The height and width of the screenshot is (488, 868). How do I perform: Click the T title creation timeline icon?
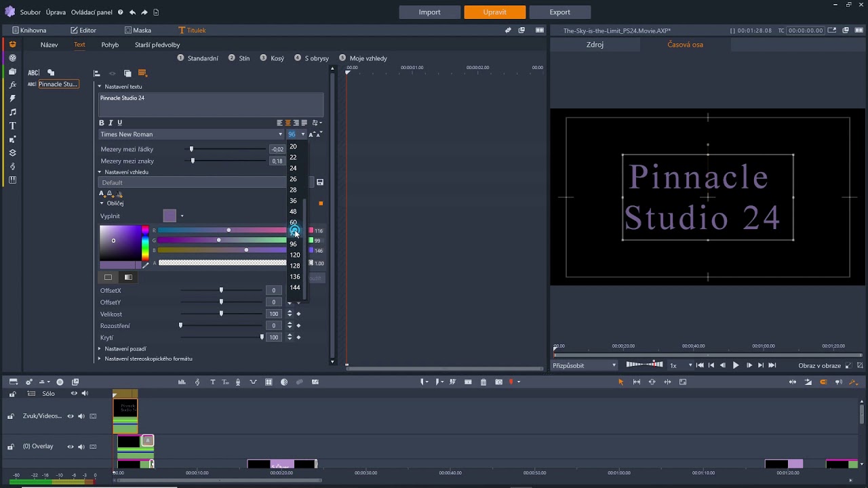pos(212,382)
